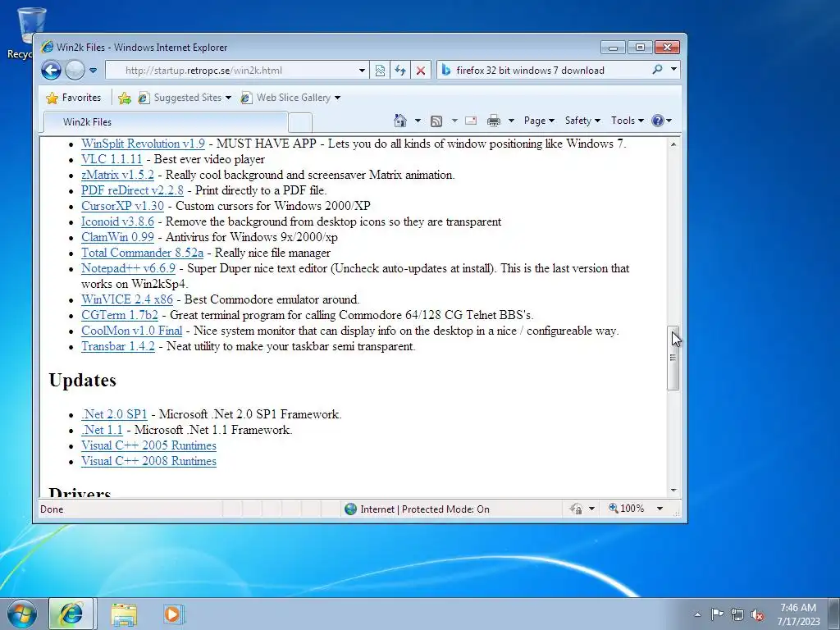This screenshot has height=630, width=840.
Task: Open Visual C++ 2005 Runtimes link
Action: (149, 445)
